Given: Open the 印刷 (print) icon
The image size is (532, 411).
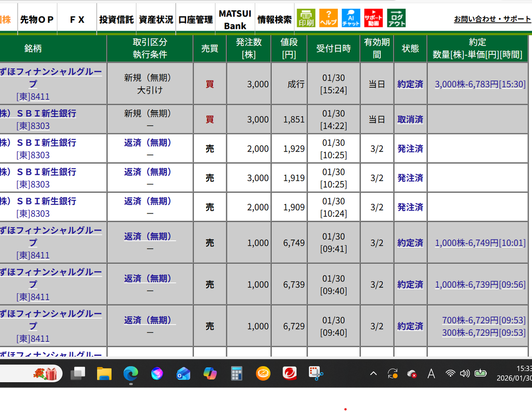Looking at the screenshot, I should (x=306, y=18).
